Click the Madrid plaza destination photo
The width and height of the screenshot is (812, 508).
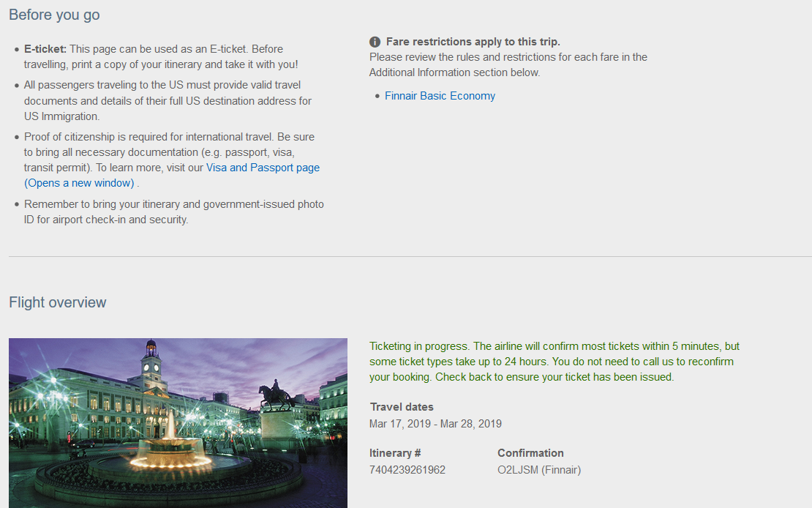point(178,422)
